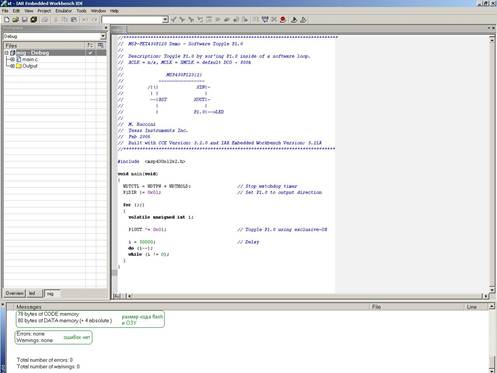Click the workspace panel close dropdown arrow
497x373 pixels.
click(x=106, y=28)
